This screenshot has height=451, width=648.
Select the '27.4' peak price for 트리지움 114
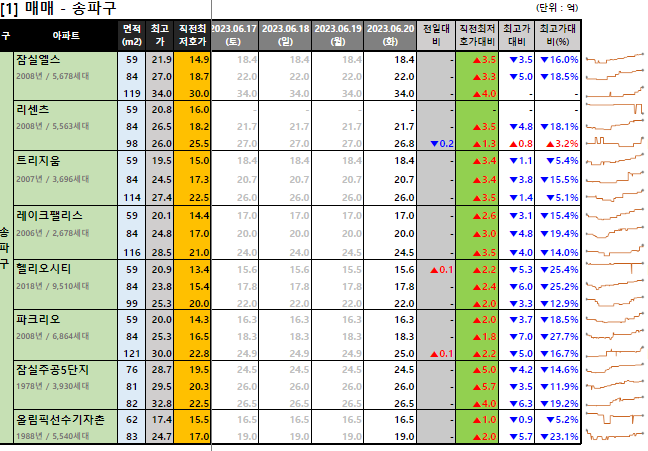click(x=161, y=198)
